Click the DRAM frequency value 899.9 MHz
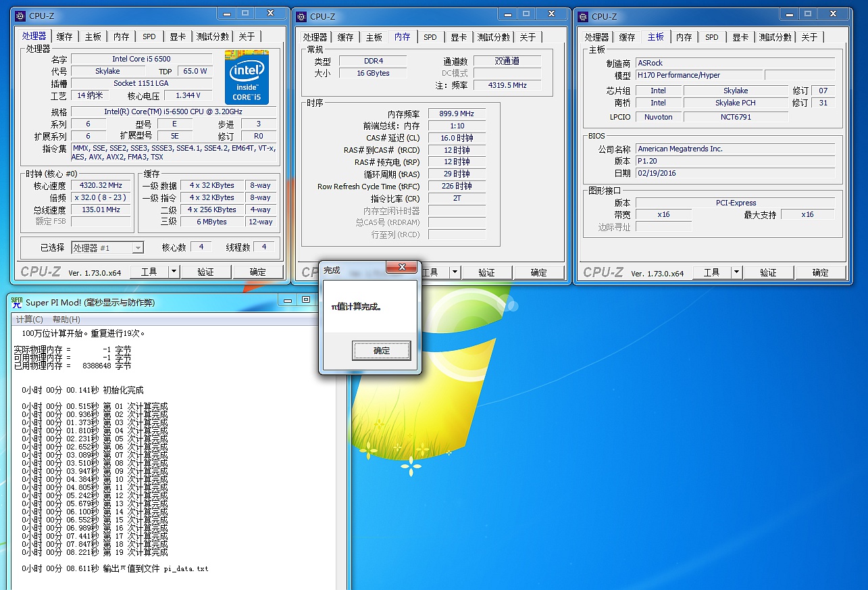 (457, 114)
